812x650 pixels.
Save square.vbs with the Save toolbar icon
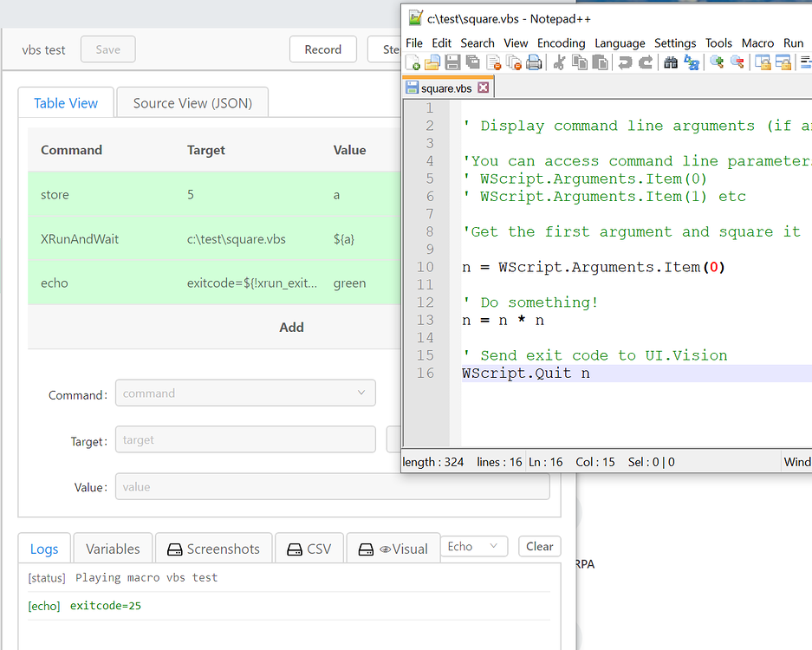coord(451,62)
